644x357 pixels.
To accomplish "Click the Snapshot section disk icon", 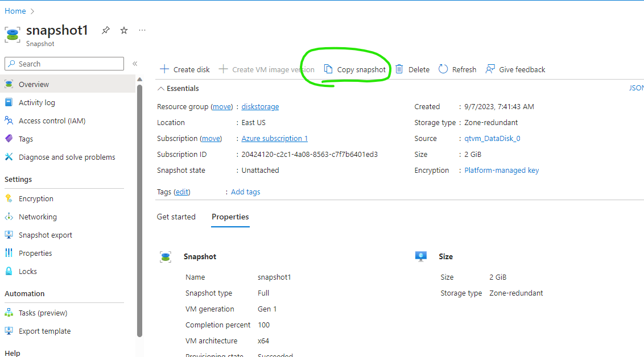I will (166, 257).
